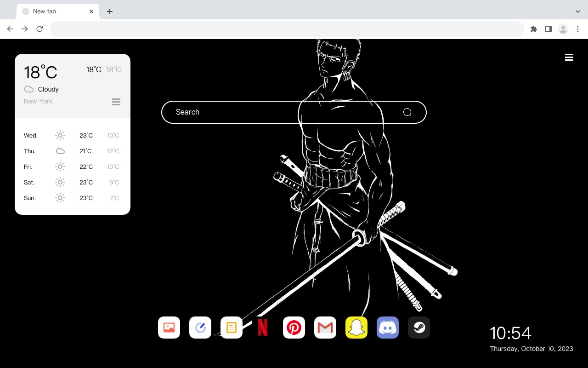Screen dimensions: 588x368
Task: Click the Sat. forecast day label
Action: click(x=29, y=182)
